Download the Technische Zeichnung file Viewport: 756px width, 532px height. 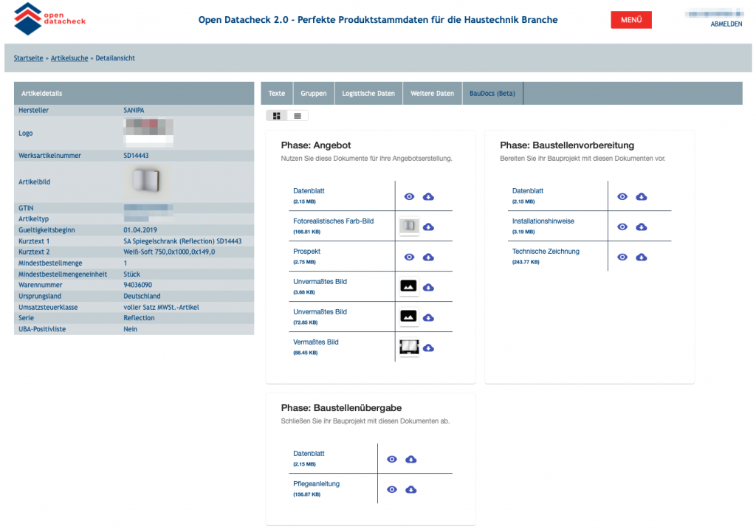tap(642, 258)
